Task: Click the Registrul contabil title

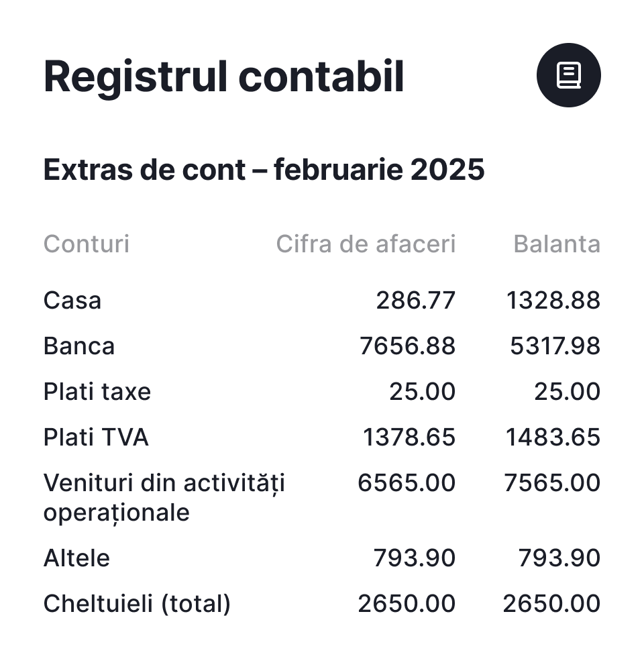Action: pyautogui.click(x=223, y=76)
